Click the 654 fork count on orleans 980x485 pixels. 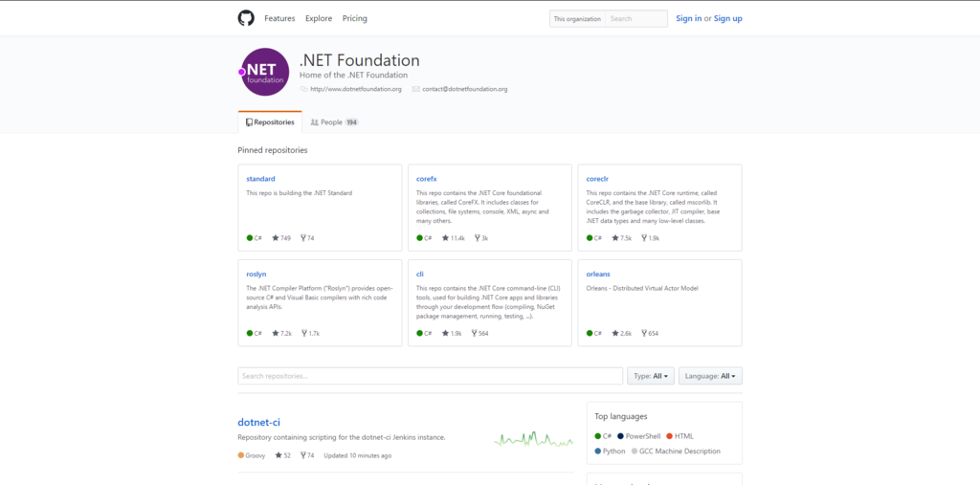pos(653,333)
